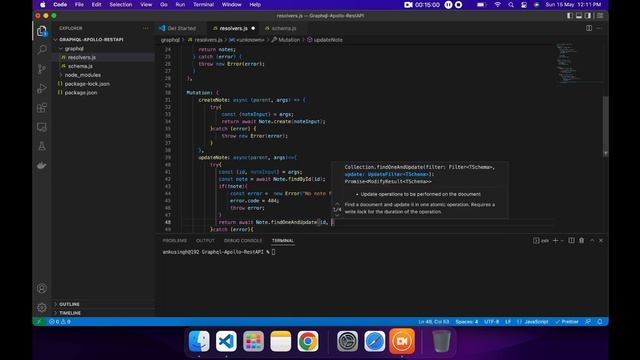640x360 pixels.
Task: Open the Output panel tab
Action: tap(205, 240)
